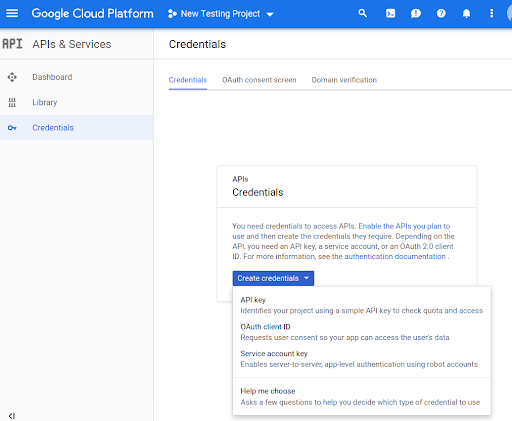The height and width of the screenshot is (421, 512).
Task: Show notifications bell
Action: [x=466, y=13]
